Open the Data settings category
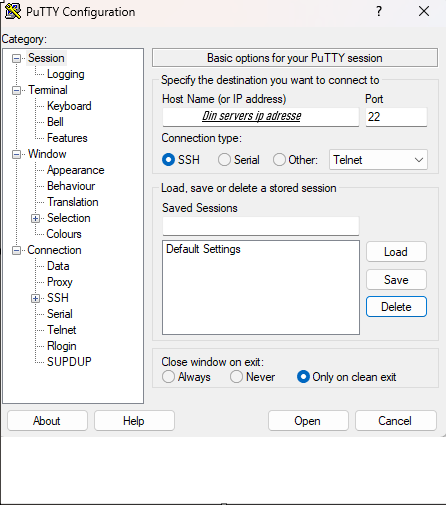Image resolution: width=446 pixels, height=505 pixels. coord(58,266)
